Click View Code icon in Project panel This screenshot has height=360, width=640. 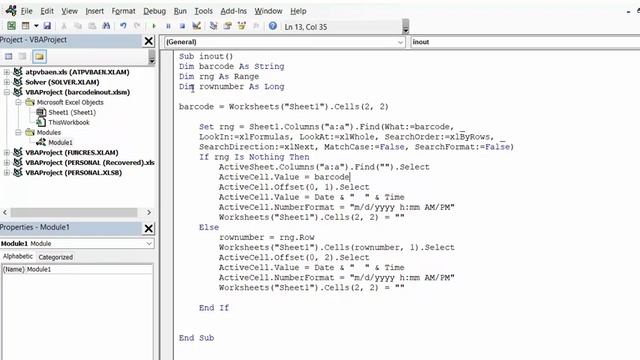pyautogui.click(x=9, y=56)
